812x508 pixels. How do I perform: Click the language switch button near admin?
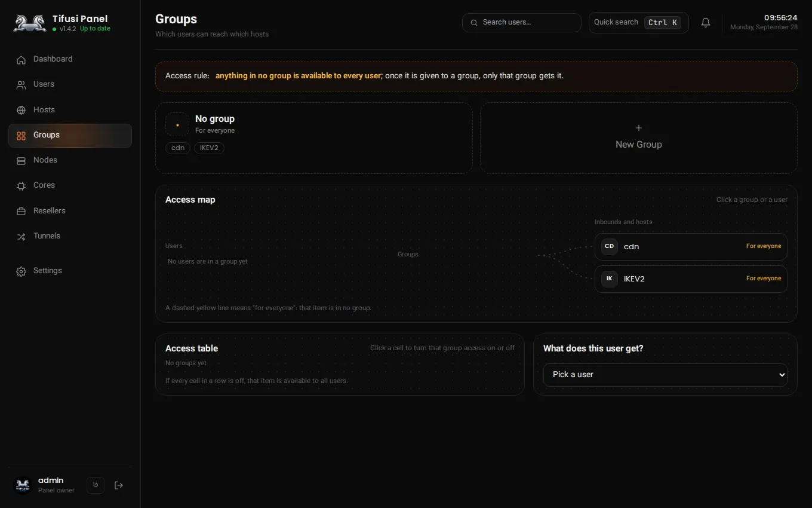pos(96,485)
